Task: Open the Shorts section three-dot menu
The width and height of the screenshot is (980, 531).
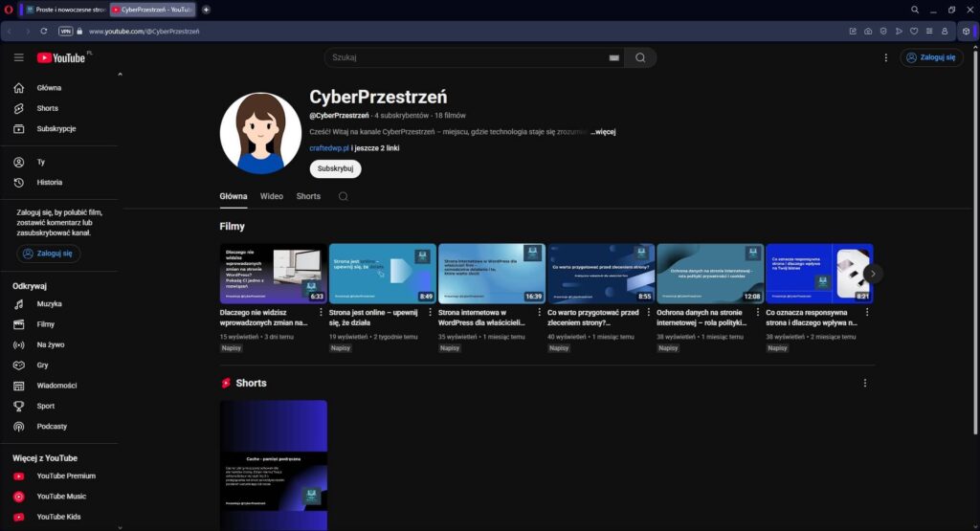Action: pyautogui.click(x=865, y=383)
